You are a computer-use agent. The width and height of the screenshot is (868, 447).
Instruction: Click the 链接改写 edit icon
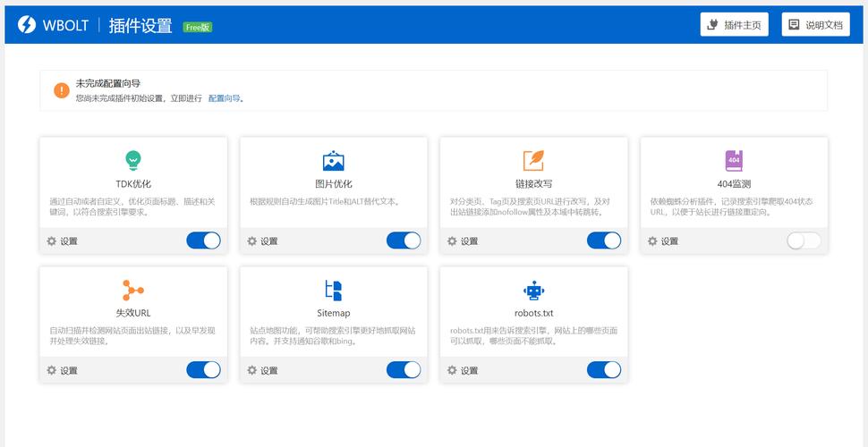point(533,161)
